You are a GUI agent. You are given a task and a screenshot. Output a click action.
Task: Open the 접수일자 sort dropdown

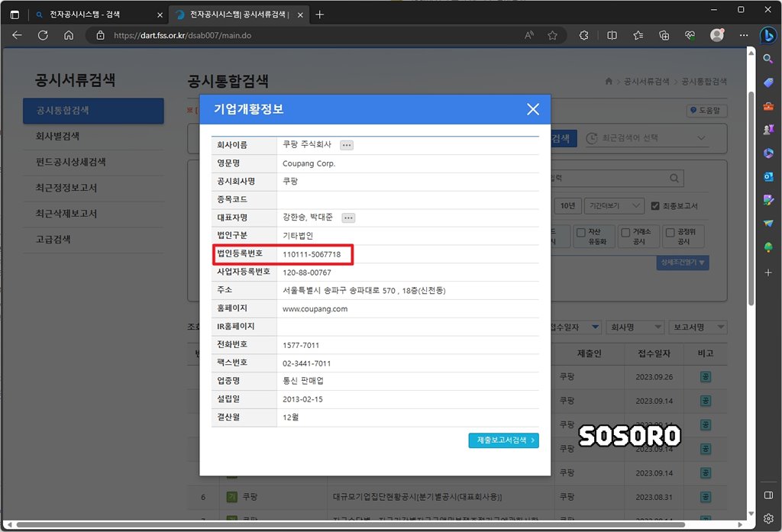[x=575, y=327]
